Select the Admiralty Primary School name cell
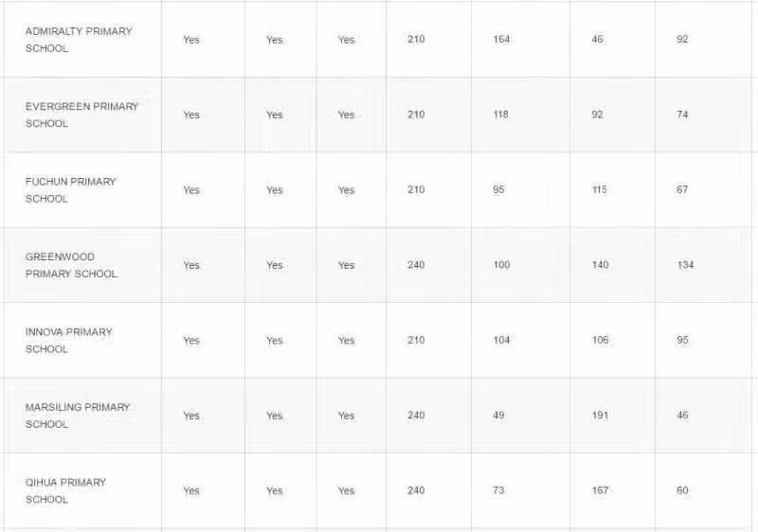This screenshot has height=532, width=758. pos(82,40)
